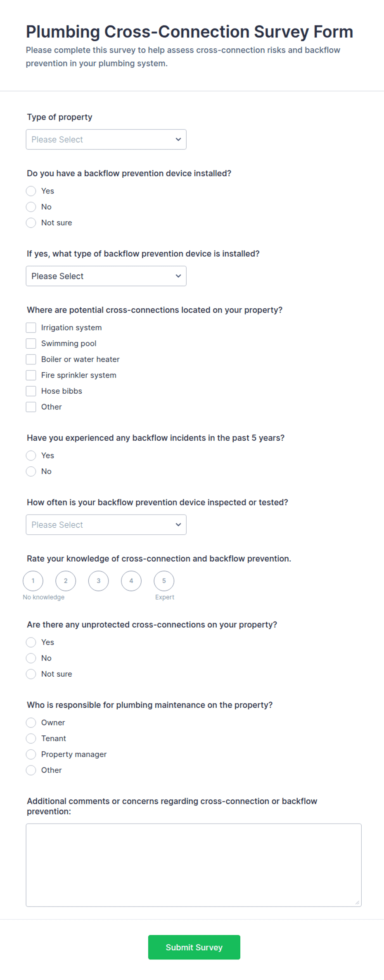
Task: Click the textarea resize handle corner
Action: [357, 902]
